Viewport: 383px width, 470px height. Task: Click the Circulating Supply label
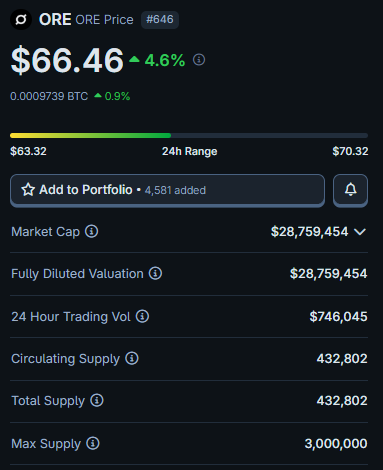(65, 359)
